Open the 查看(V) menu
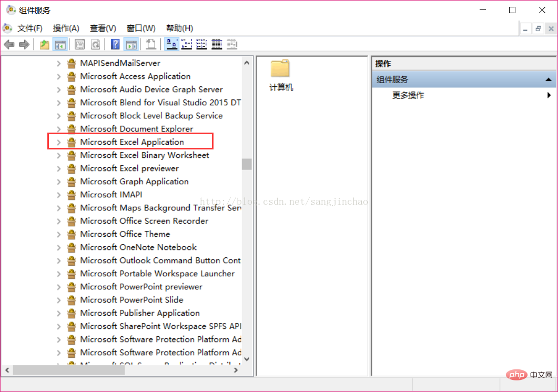The image size is (558, 392). tap(103, 28)
